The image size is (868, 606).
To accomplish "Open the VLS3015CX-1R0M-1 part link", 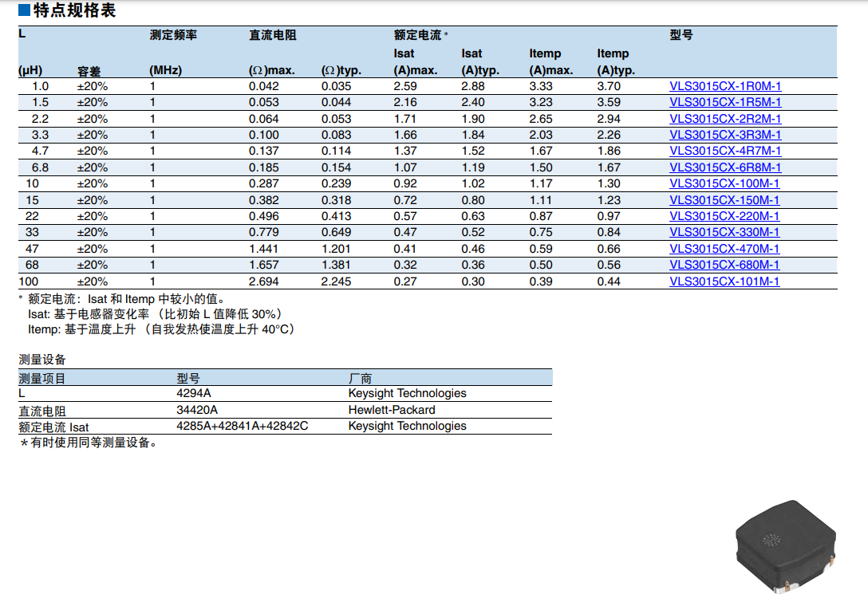I will pos(725,86).
